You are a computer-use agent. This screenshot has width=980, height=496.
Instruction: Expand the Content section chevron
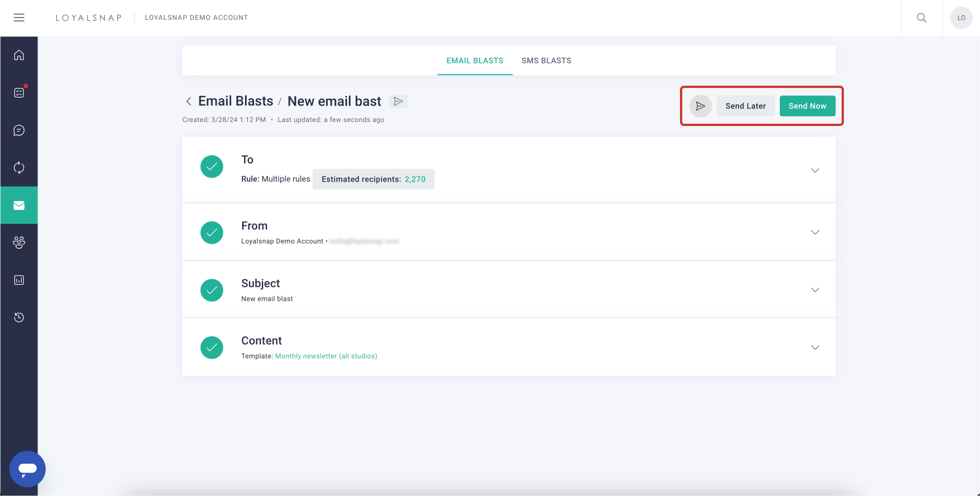(x=815, y=347)
